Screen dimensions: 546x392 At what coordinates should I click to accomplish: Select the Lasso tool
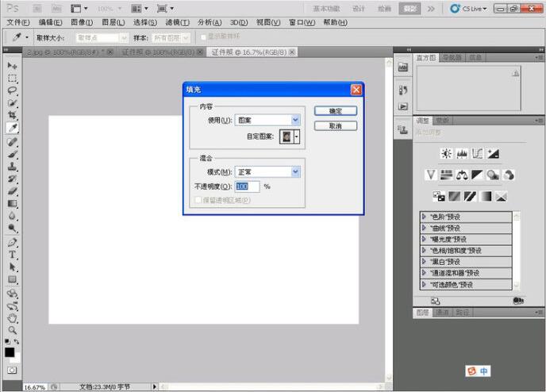tap(13, 90)
